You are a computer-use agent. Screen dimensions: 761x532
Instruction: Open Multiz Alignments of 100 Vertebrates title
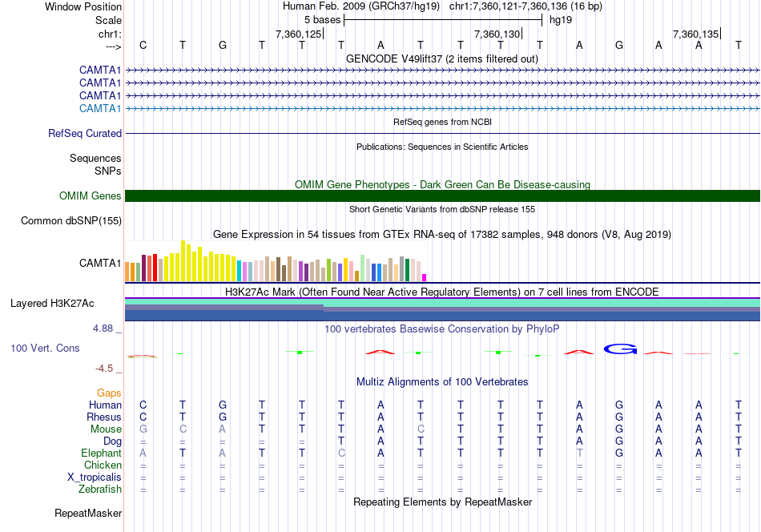point(442,381)
